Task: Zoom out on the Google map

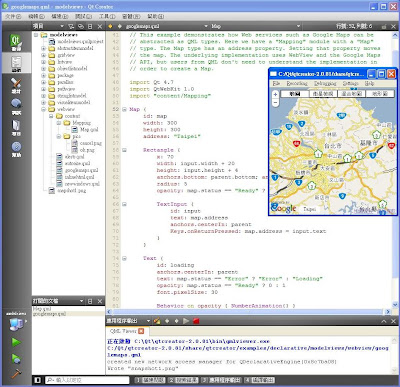Action: (x=275, y=103)
